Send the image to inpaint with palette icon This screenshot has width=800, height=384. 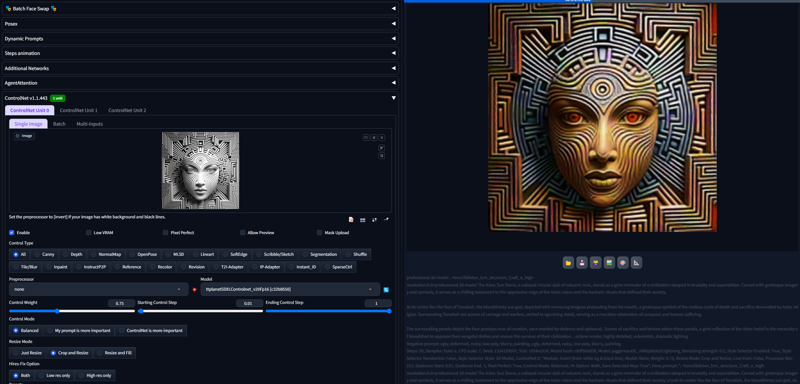622,263
